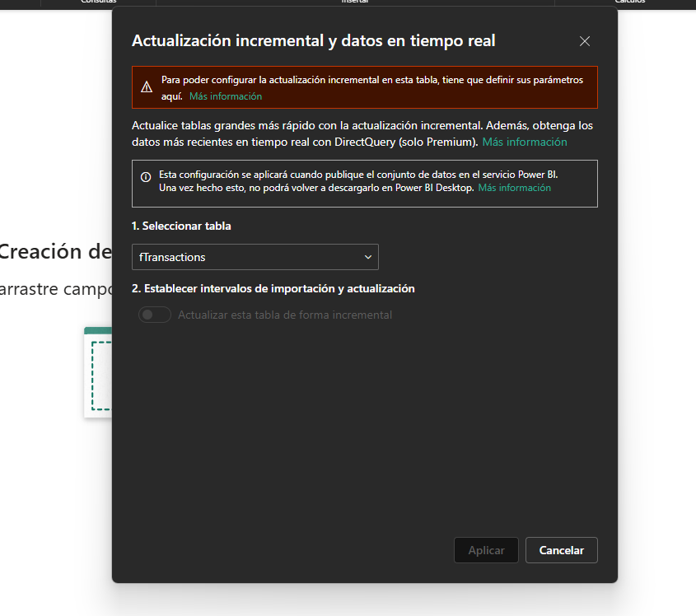Click the dialog title 'Actualización incremental'
This screenshot has height=616, width=696.
tap(313, 40)
